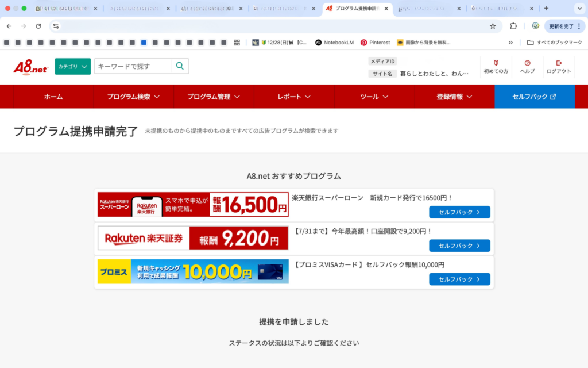
Task: Focus the キーワードで探す search field
Action: (133, 66)
